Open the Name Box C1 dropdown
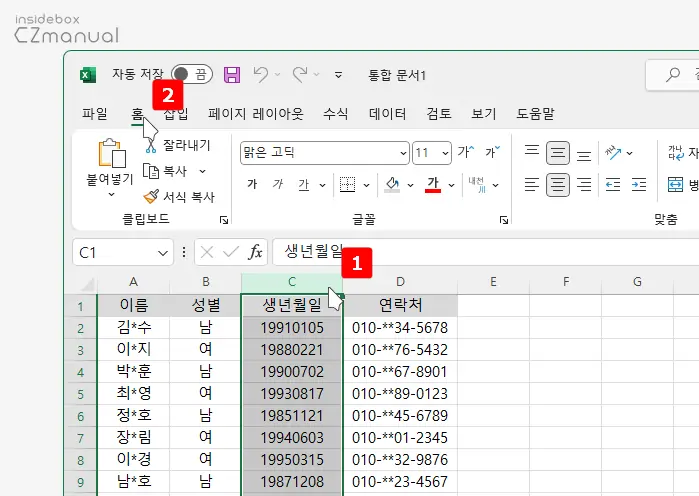Viewport: 699px width, 496px height. (x=162, y=253)
